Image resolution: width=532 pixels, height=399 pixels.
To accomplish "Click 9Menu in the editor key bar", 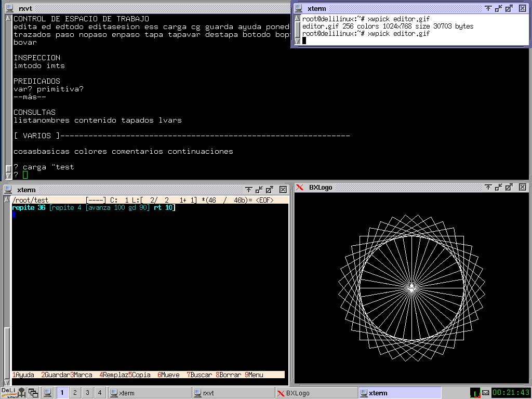I will coord(254,375).
